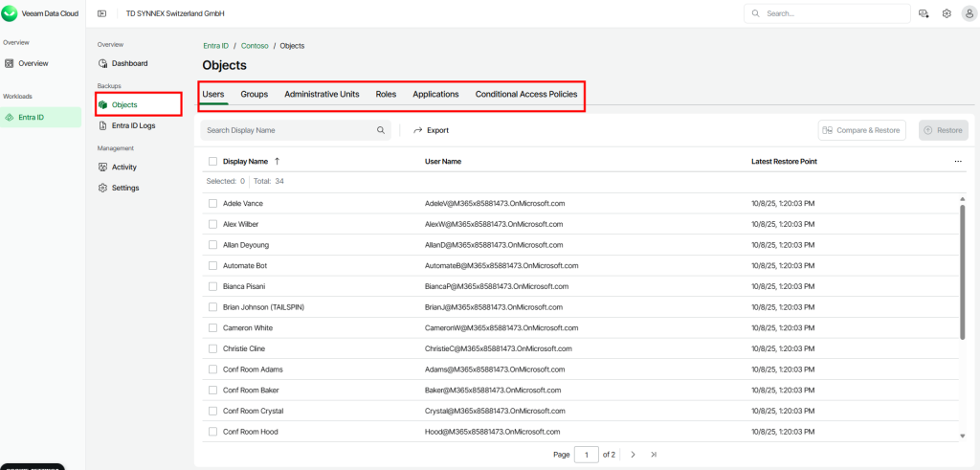Click the page number input field

click(586, 454)
